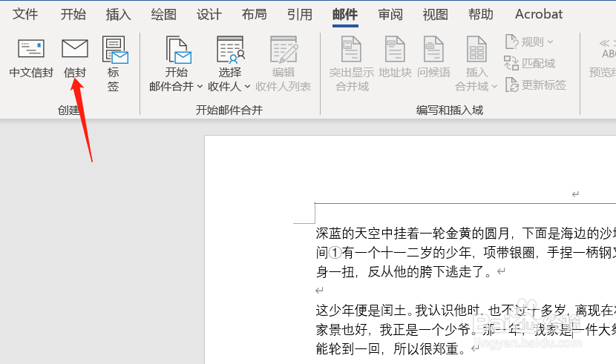
Task: Click the 问候语 icon
Action: point(433,49)
